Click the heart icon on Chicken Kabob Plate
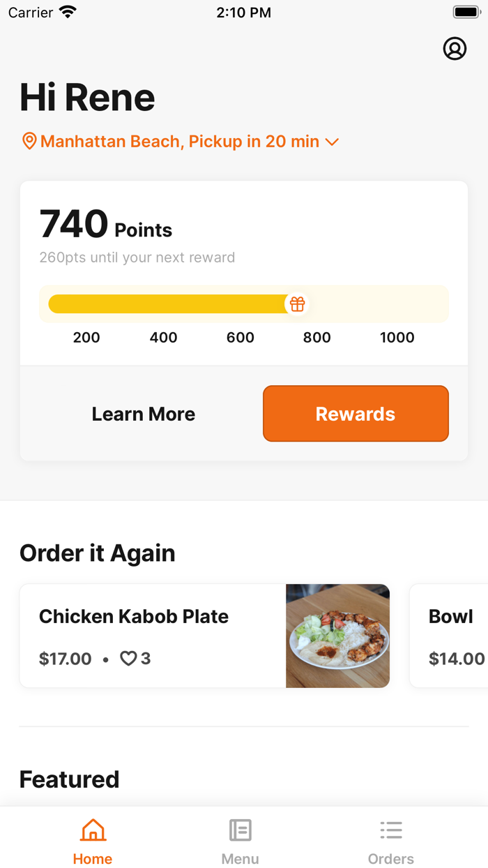 click(128, 658)
